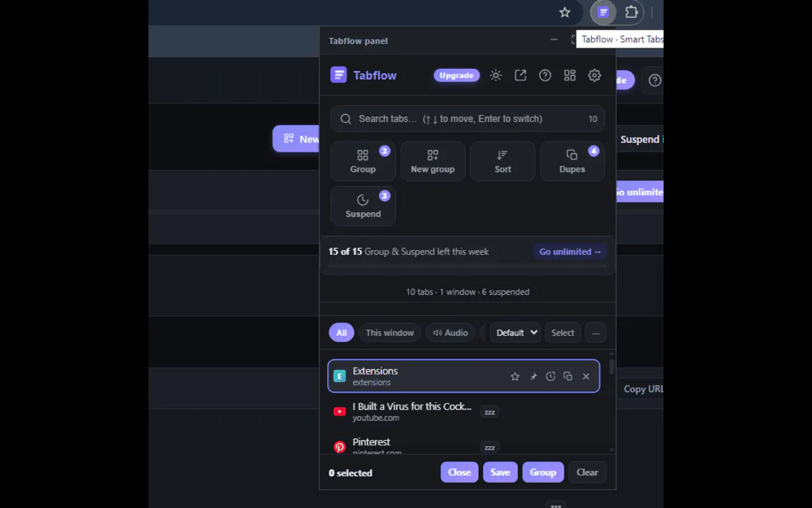Click Copy URL in the page behind panel
Screen dimensions: 812x508
click(642, 389)
